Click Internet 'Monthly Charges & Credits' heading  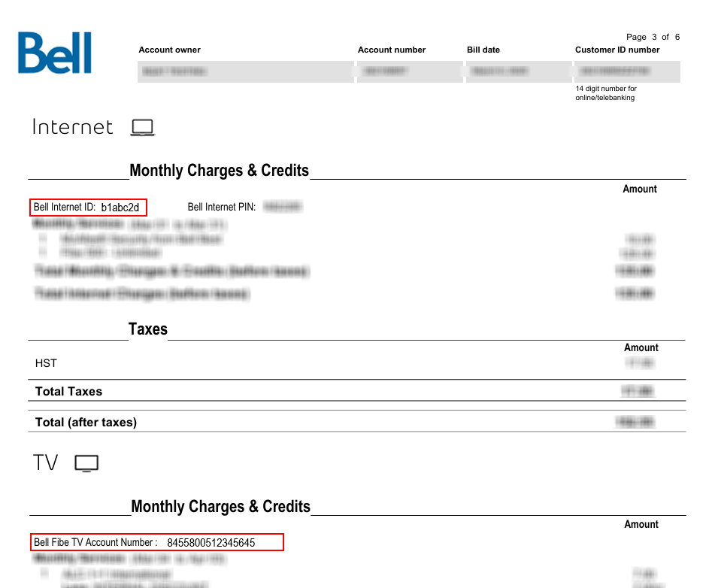pyautogui.click(x=220, y=170)
